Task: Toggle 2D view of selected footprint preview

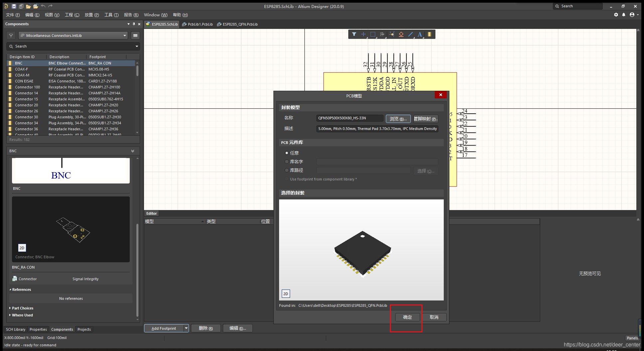Action: coord(286,294)
